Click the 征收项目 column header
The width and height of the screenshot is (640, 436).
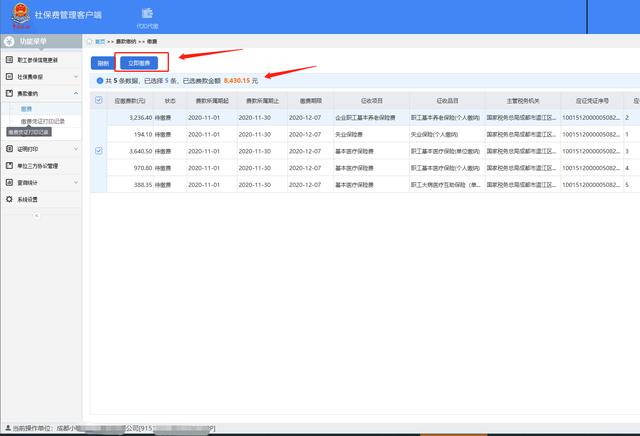click(371, 101)
